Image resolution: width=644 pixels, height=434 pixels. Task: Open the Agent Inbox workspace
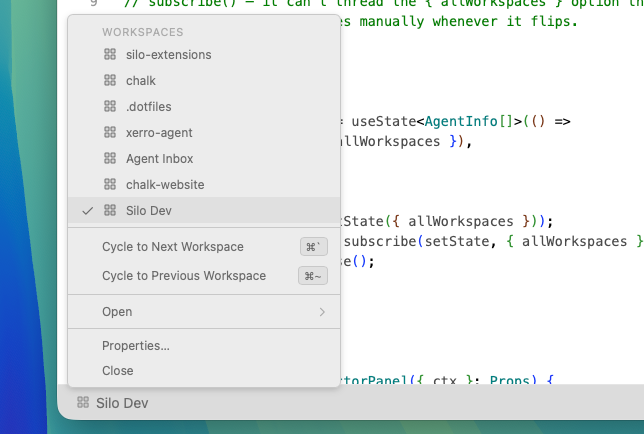[204, 158]
